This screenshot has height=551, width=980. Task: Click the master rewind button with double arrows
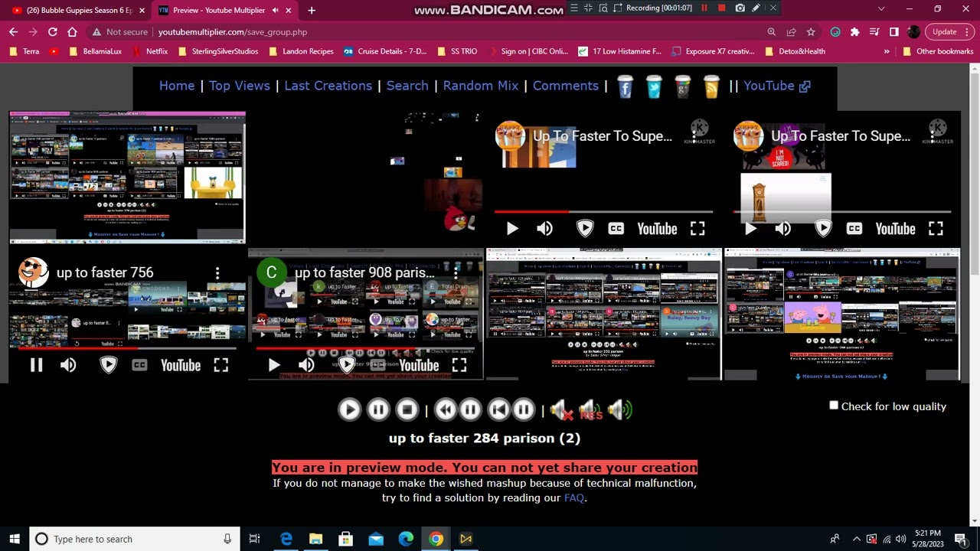tap(445, 409)
